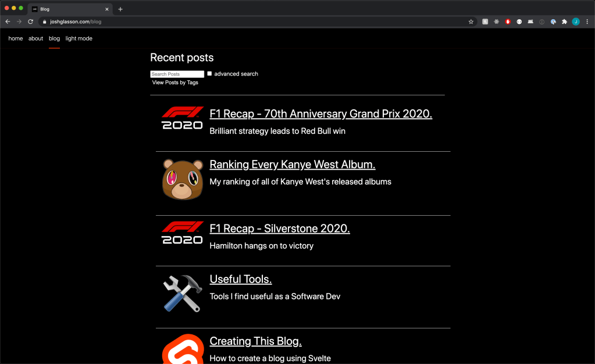Screen dimensions: 595x364
Task: Click the Search Posts input field
Action: tap(177, 74)
